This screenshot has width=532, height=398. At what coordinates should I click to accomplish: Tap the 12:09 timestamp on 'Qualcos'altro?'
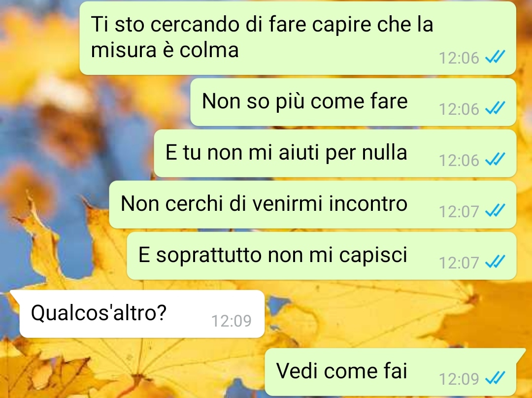(232, 321)
